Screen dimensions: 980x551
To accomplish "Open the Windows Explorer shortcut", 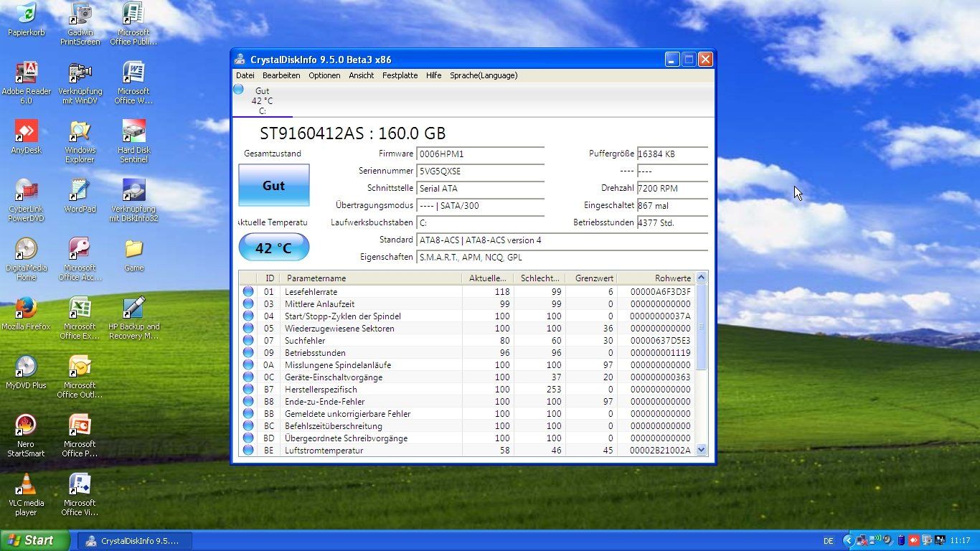I will tap(80, 142).
